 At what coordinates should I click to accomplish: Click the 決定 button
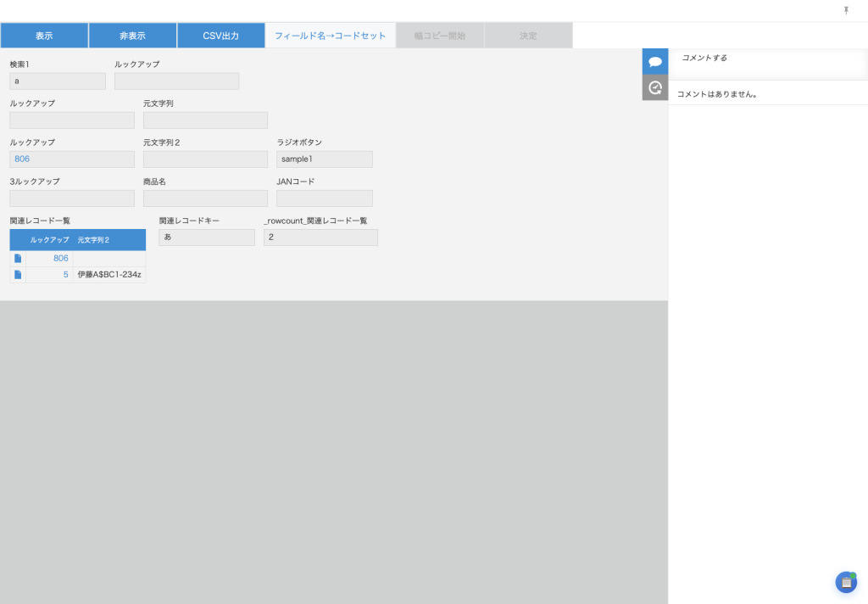(528, 36)
